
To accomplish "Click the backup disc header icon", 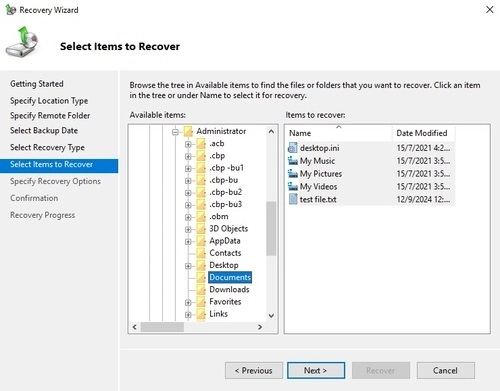I will pyautogui.click(x=22, y=42).
